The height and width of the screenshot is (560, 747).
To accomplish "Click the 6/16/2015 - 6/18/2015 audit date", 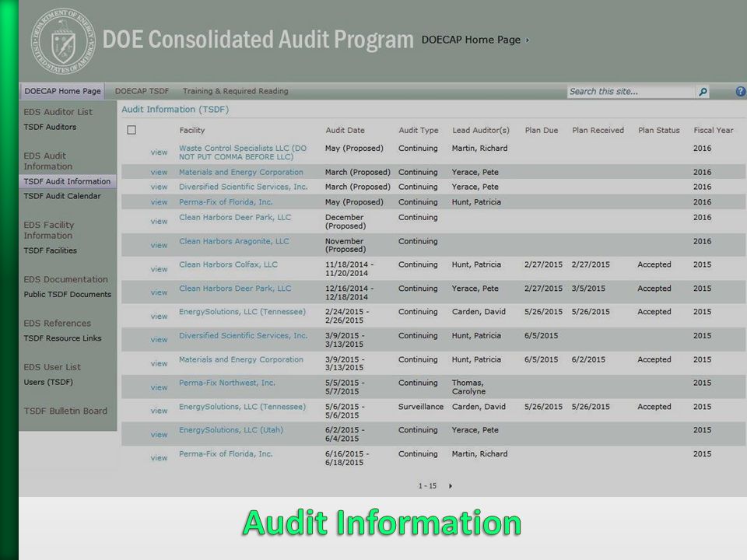I will click(347, 458).
